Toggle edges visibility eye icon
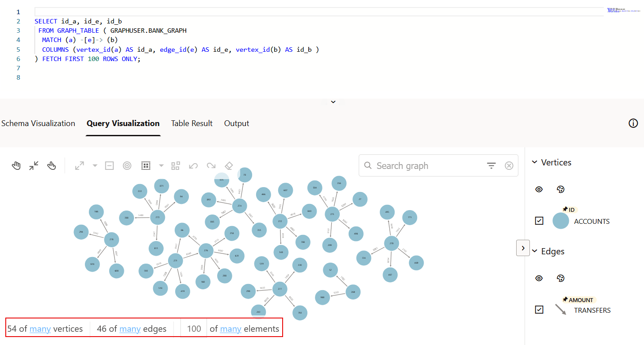The width and height of the screenshot is (644, 345). click(x=539, y=278)
